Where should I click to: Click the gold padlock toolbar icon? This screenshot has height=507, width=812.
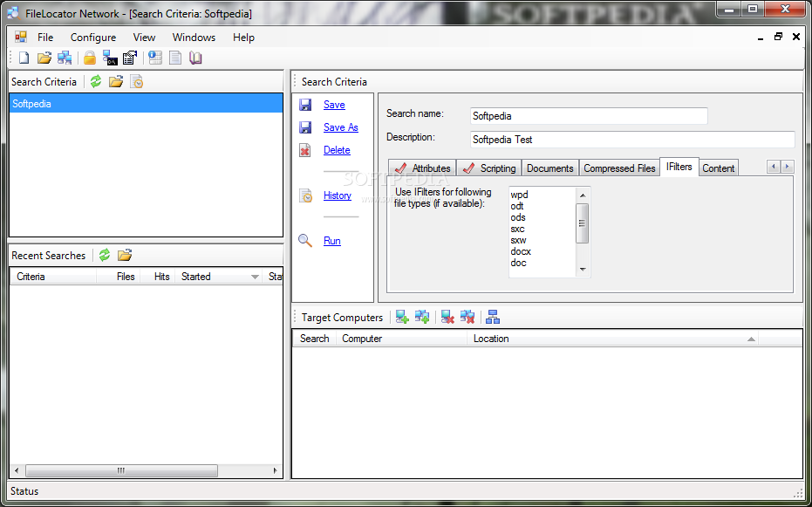tap(90, 58)
